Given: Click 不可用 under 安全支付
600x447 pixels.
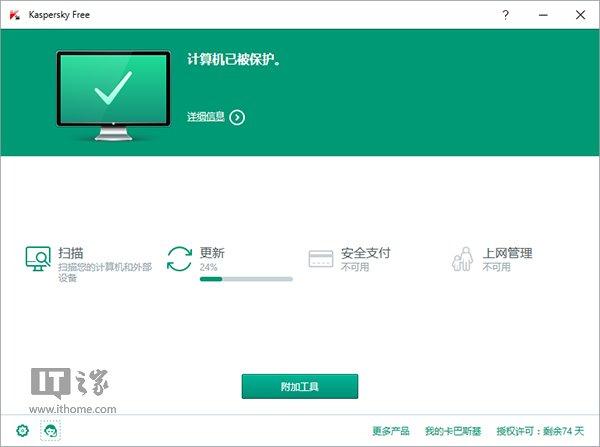Looking at the screenshot, I should 355,267.
